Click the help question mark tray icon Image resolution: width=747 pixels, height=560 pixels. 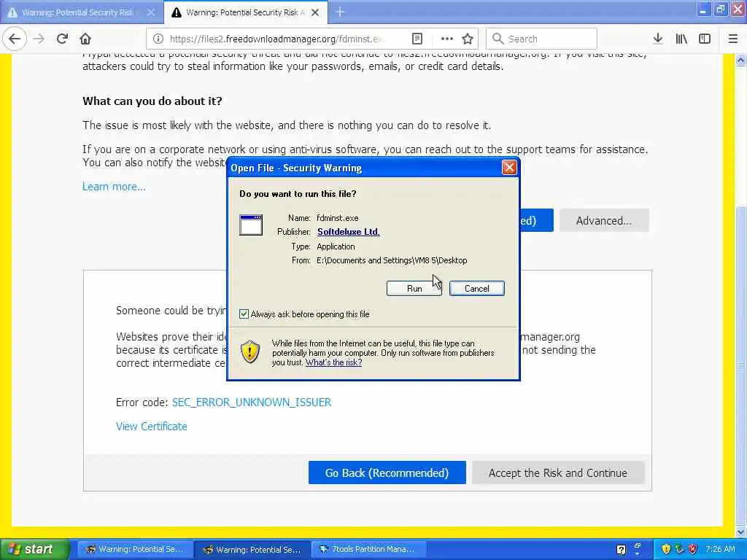pos(621,550)
